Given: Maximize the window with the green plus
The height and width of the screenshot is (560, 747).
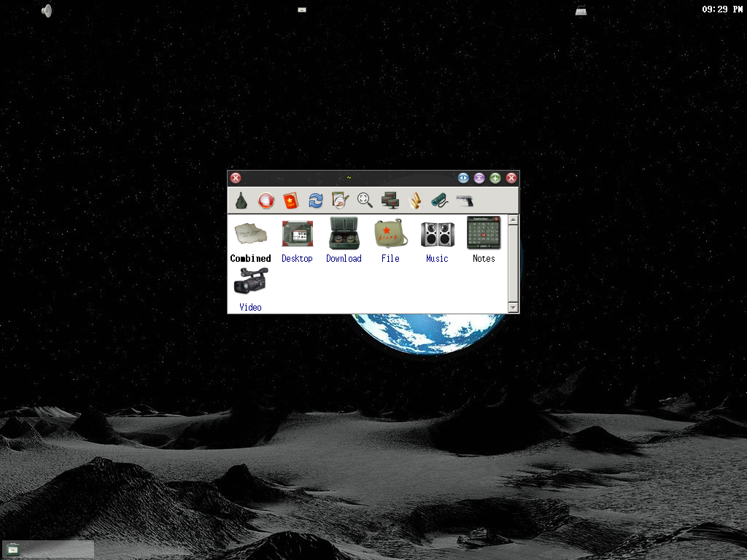Looking at the screenshot, I should 495,178.
